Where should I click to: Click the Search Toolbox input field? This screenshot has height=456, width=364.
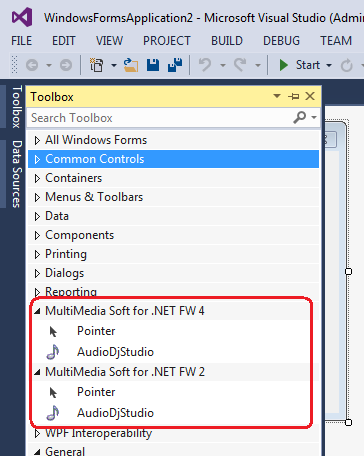pyautogui.click(x=160, y=118)
